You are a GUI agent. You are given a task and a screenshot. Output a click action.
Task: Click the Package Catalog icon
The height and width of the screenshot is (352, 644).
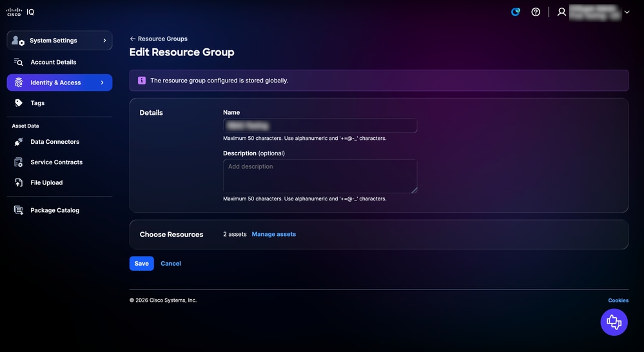[x=19, y=210]
